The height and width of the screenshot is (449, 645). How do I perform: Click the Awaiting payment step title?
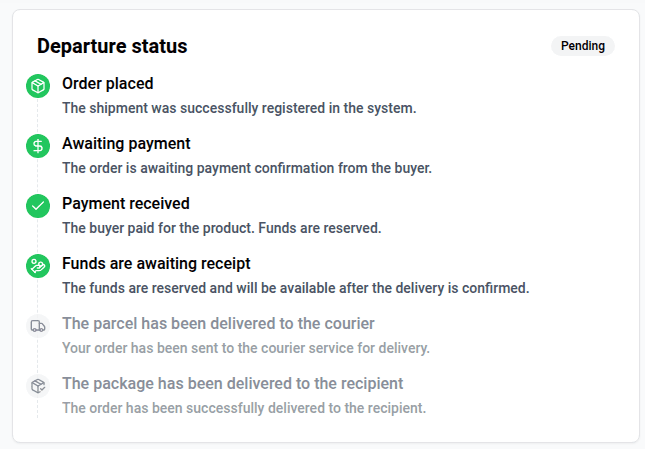click(x=126, y=143)
